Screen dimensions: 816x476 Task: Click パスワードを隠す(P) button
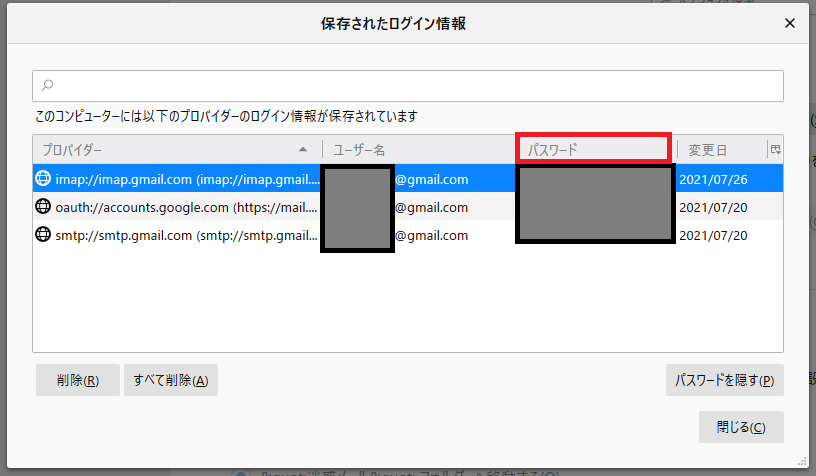[x=724, y=380]
